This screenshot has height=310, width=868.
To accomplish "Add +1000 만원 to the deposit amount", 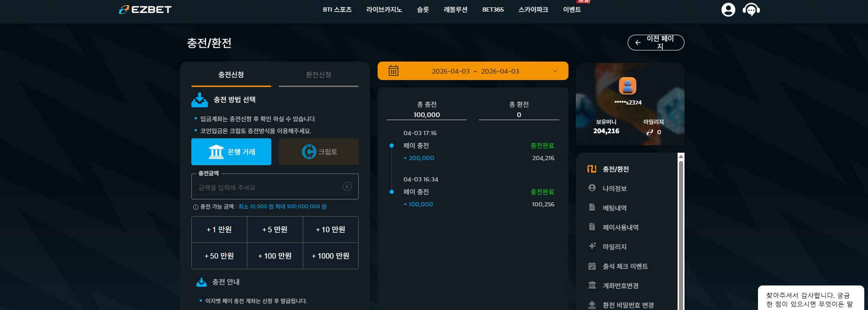I will coord(330,256).
